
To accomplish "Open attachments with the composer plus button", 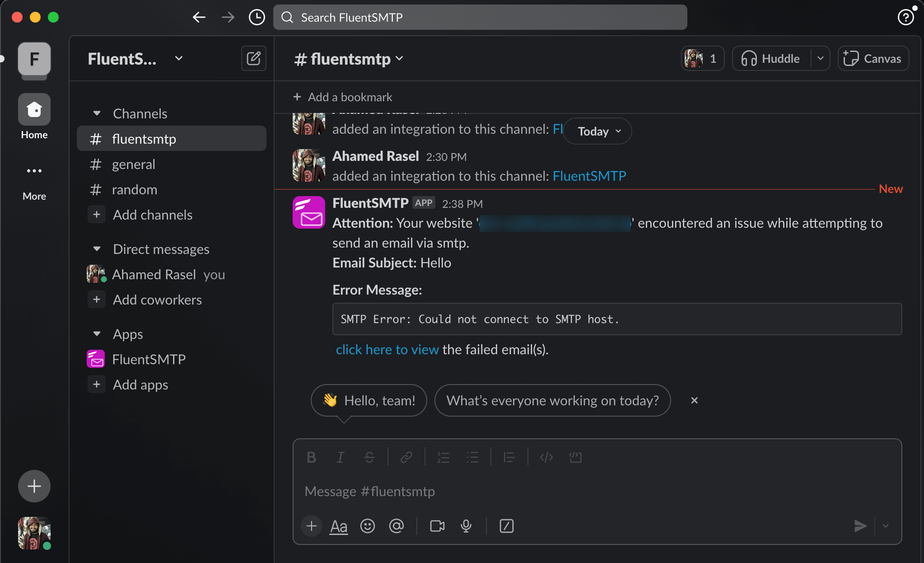I will click(312, 526).
